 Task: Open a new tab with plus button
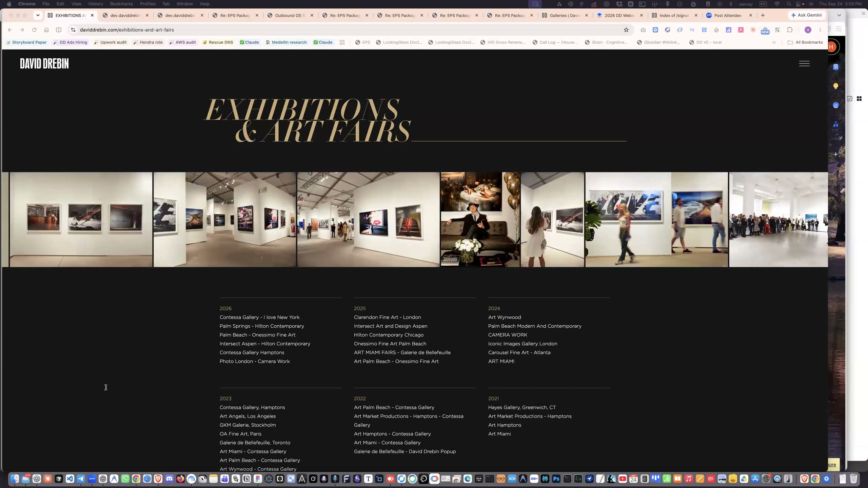[763, 15]
